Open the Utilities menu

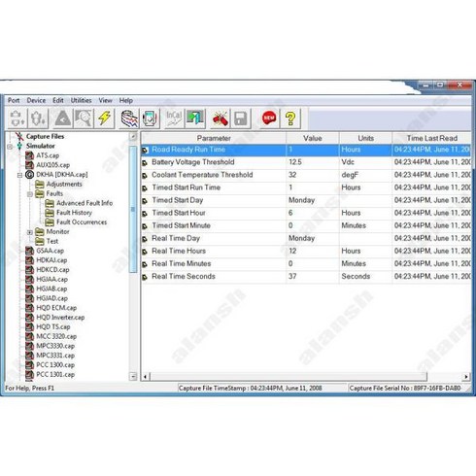(x=81, y=100)
